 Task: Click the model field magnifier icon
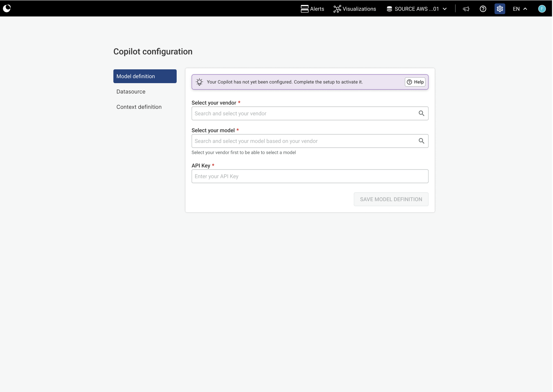pos(421,141)
